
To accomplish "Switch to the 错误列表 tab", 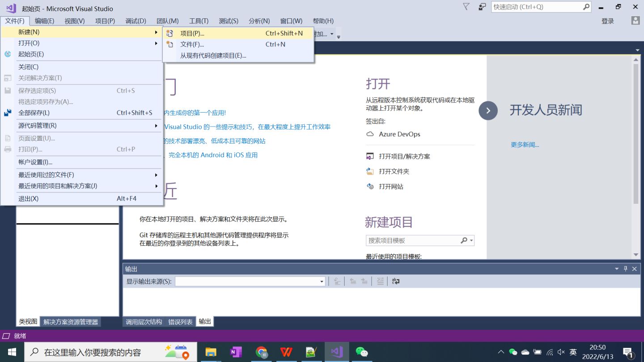I will pos(180,322).
